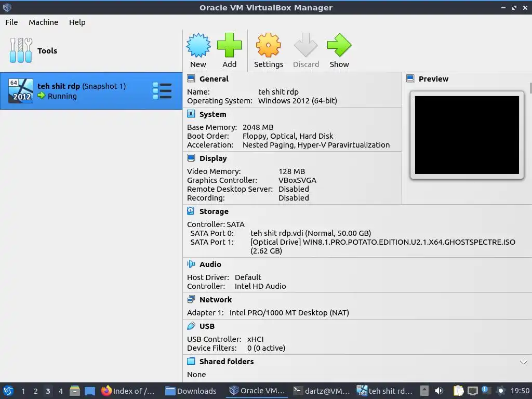Open the Display settings header link
This screenshot has height=399, width=532.
[213, 158]
